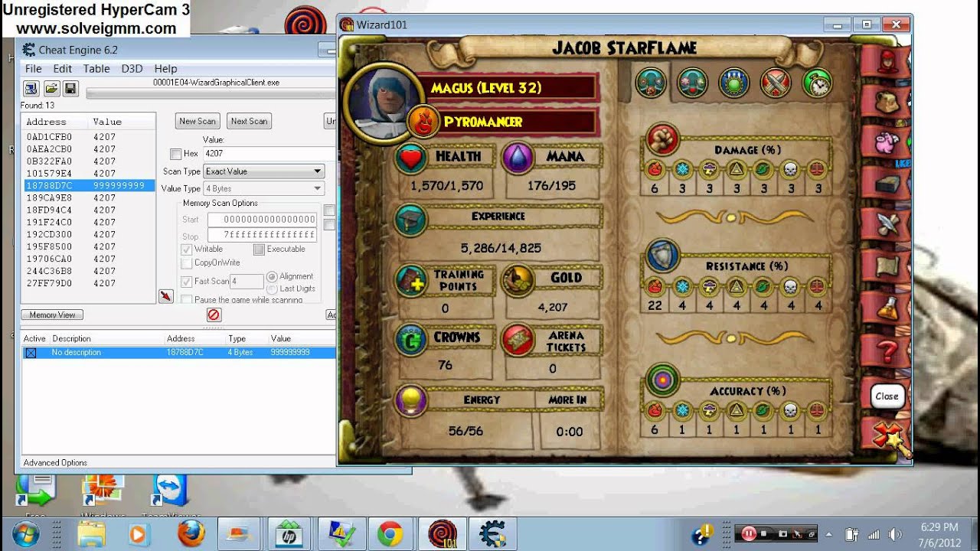Click the red no-entry clear list icon
The width and height of the screenshot is (980, 551).
point(214,315)
